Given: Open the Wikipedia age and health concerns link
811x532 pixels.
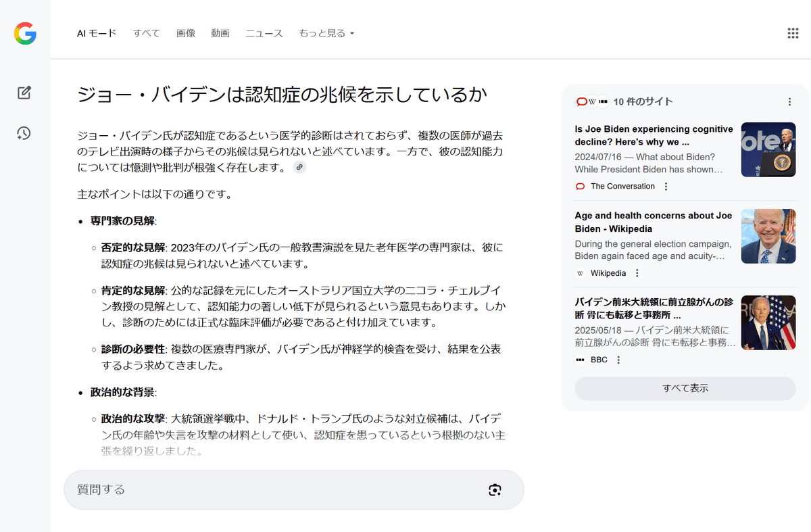Looking at the screenshot, I should [x=654, y=222].
